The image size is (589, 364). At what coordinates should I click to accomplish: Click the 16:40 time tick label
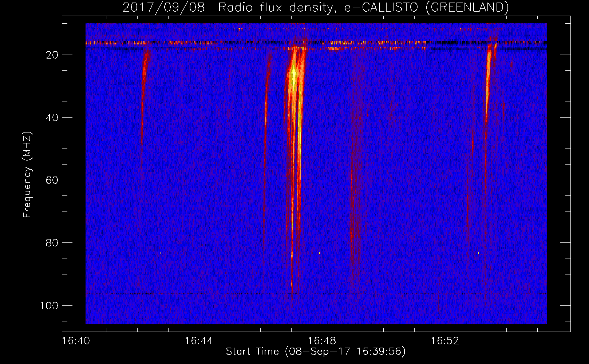pyautogui.click(x=76, y=341)
